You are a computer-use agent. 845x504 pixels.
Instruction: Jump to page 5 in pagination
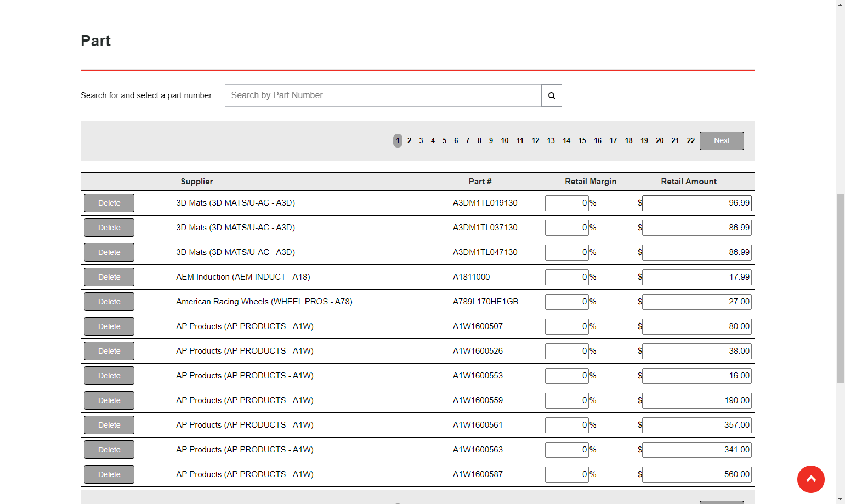(444, 141)
